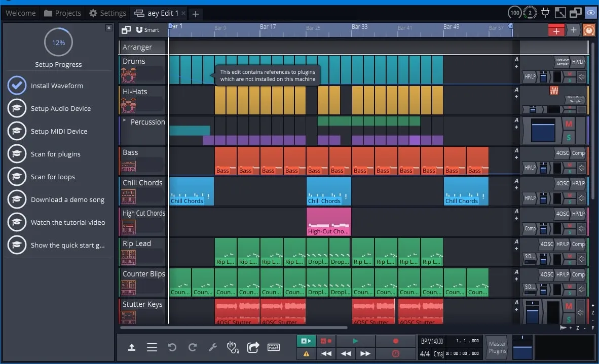Add a new tab with plus button

(x=196, y=14)
